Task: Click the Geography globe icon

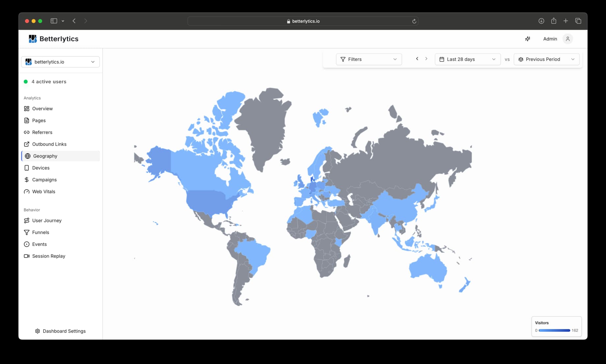Action: click(28, 156)
